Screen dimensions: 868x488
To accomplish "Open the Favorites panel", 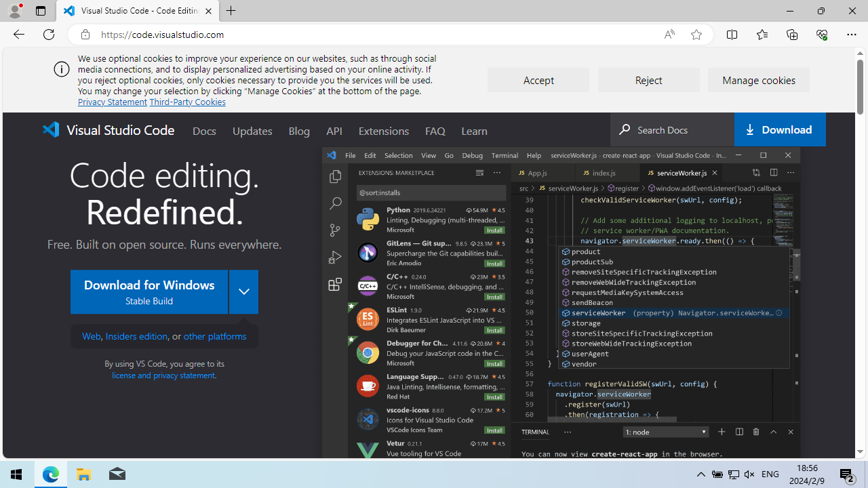I will click(762, 35).
